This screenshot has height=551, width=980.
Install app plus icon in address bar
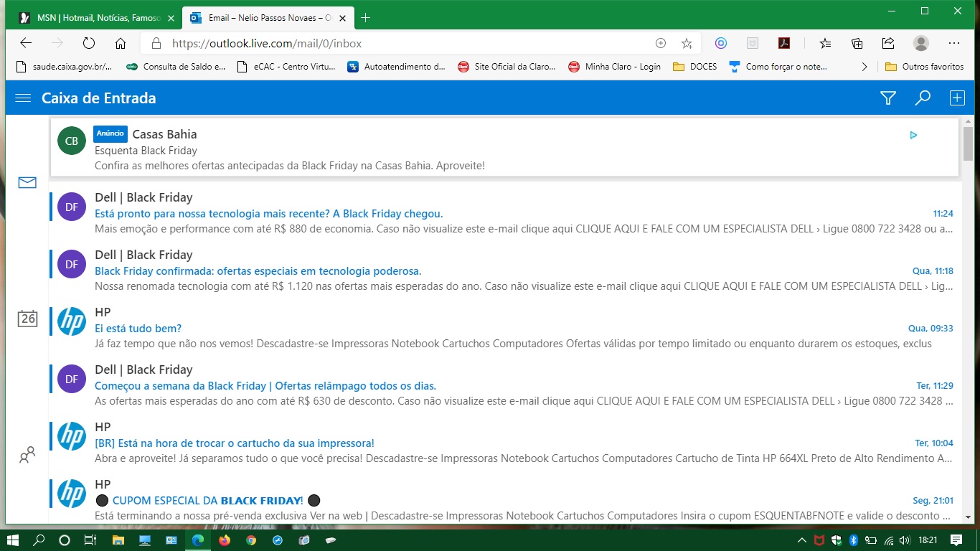coord(661,43)
